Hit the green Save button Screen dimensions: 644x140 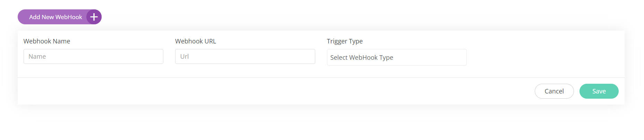tap(599, 91)
